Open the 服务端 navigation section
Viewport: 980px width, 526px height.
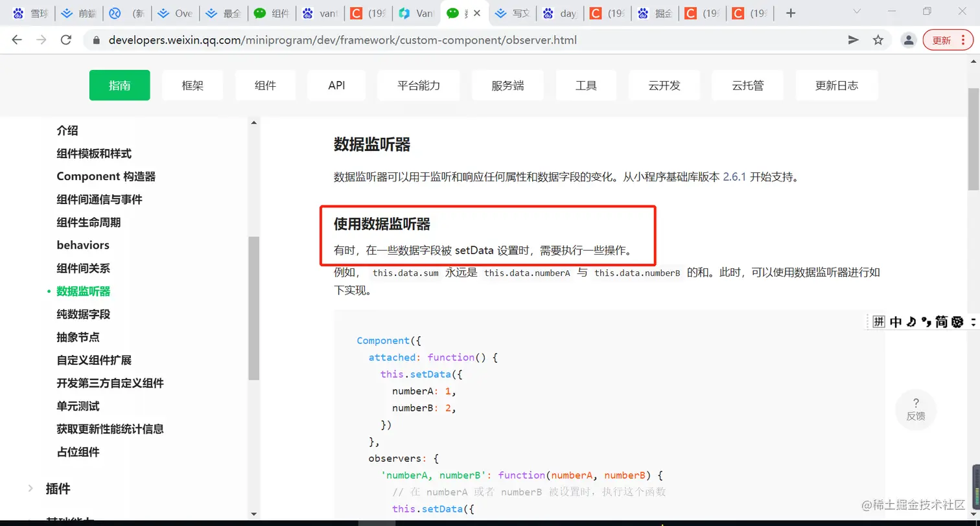507,85
